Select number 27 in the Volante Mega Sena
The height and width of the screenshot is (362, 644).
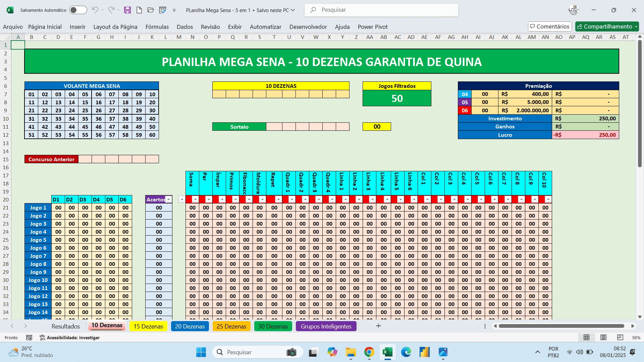112,111
